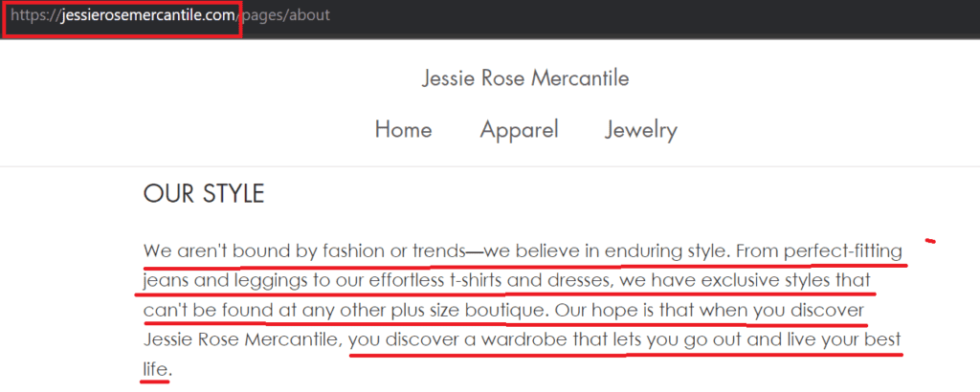Click the /pages/about path in the URL

(284, 16)
